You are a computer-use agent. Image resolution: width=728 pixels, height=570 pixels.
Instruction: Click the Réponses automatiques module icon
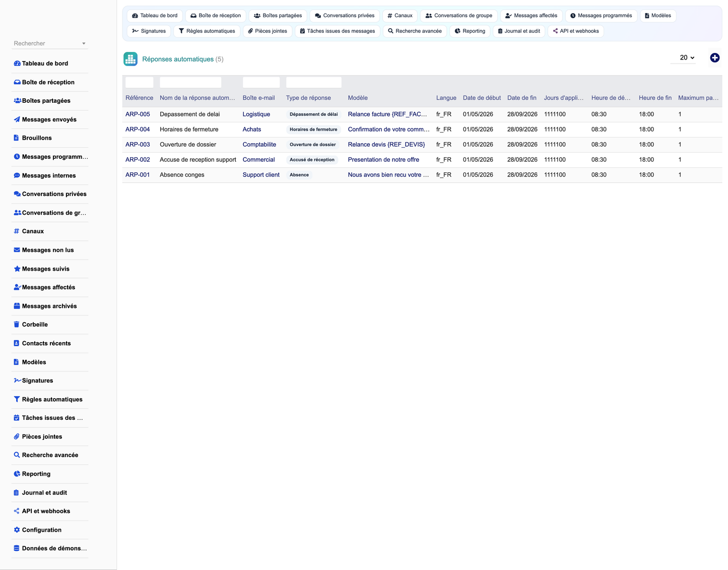pos(130,59)
